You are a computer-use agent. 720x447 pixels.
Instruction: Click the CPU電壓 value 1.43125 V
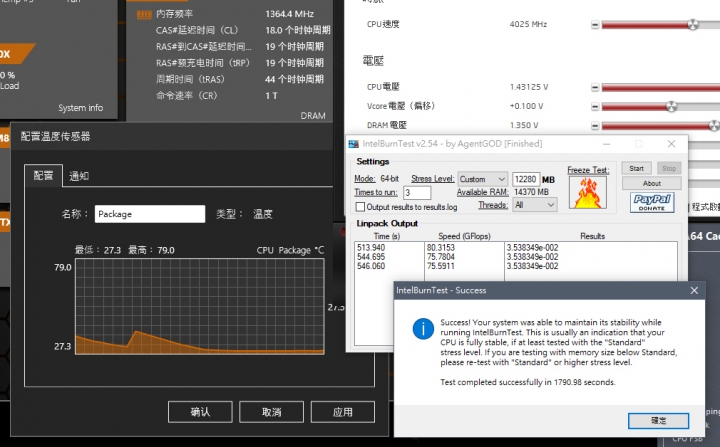pos(529,87)
